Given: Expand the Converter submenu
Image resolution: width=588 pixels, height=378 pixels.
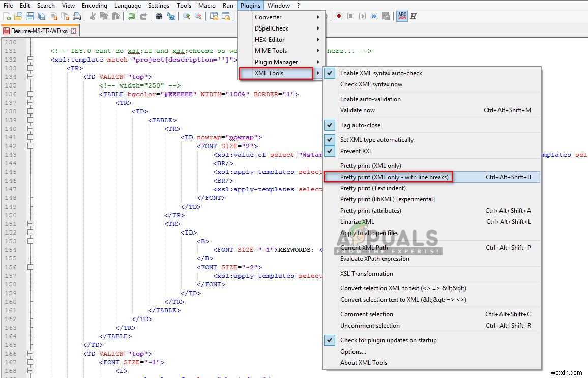Looking at the screenshot, I should [281, 17].
